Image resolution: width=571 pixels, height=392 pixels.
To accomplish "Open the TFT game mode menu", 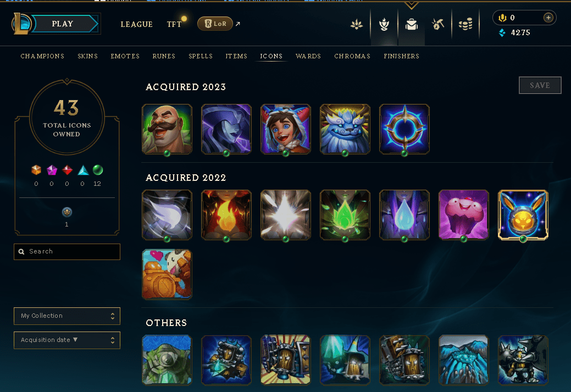I will click(174, 24).
